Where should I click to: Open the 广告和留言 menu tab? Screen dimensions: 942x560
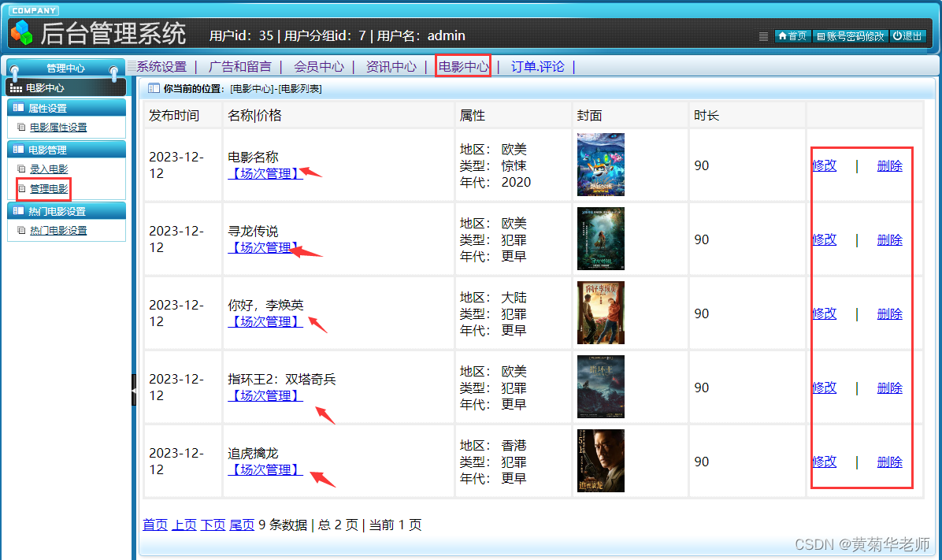point(239,67)
